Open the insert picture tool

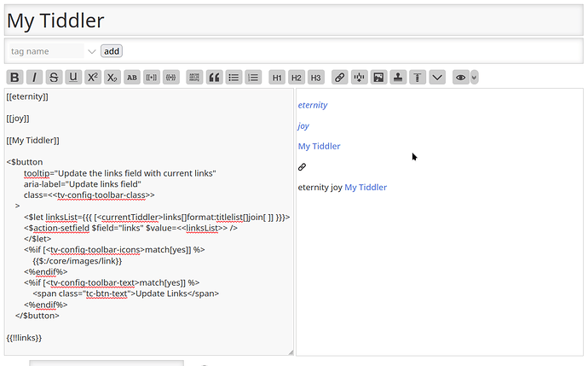pos(378,78)
